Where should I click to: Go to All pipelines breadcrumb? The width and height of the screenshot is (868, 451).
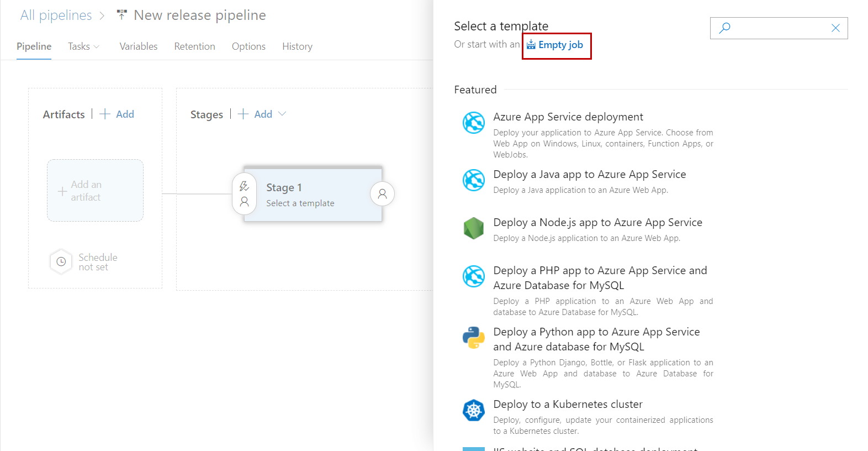(x=56, y=15)
